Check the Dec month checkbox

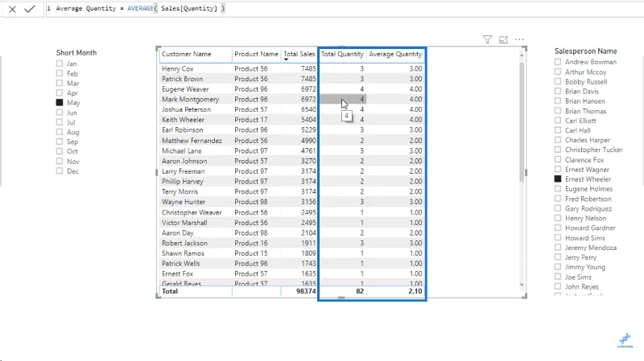(60, 171)
